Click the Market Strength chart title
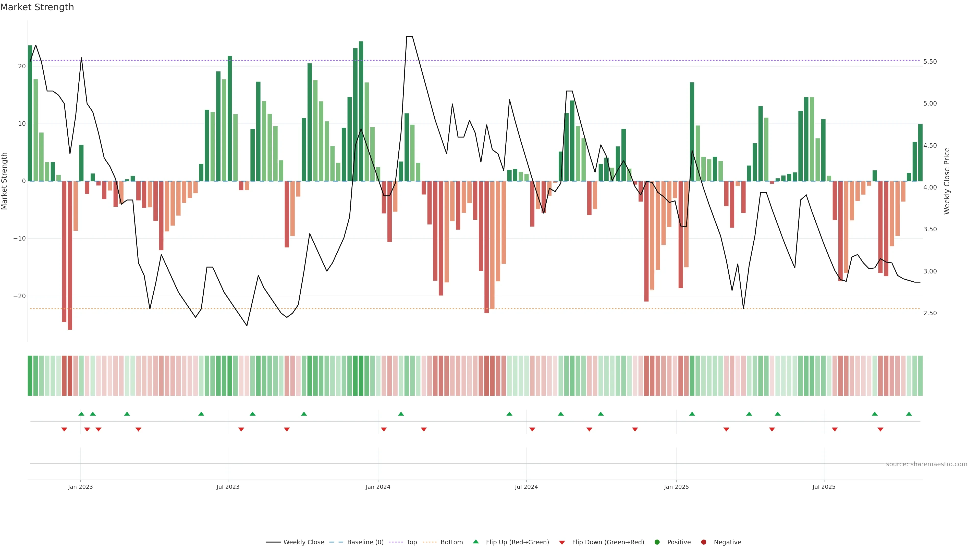 [37, 7]
